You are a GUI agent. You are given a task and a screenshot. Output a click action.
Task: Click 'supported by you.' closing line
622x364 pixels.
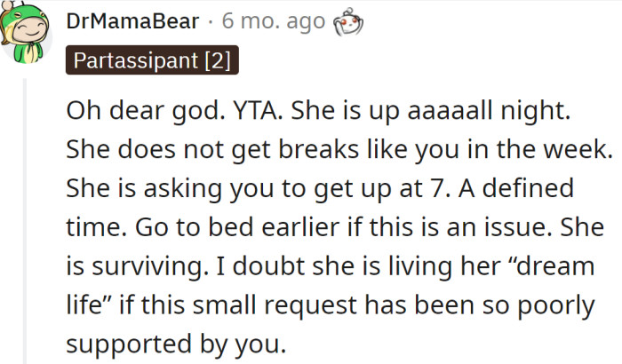(176, 344)
